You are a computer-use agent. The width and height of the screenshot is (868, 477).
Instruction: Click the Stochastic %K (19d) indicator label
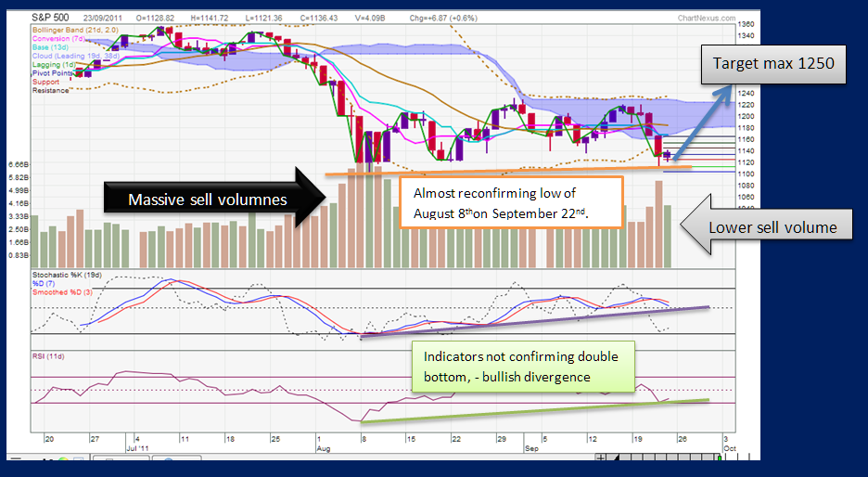click(x=67, y=275)
